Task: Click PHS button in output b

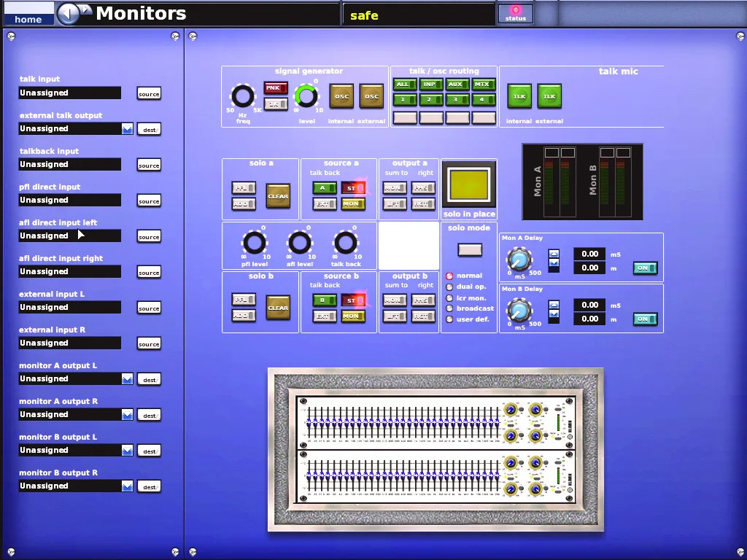Action: [x=423, y=300]
